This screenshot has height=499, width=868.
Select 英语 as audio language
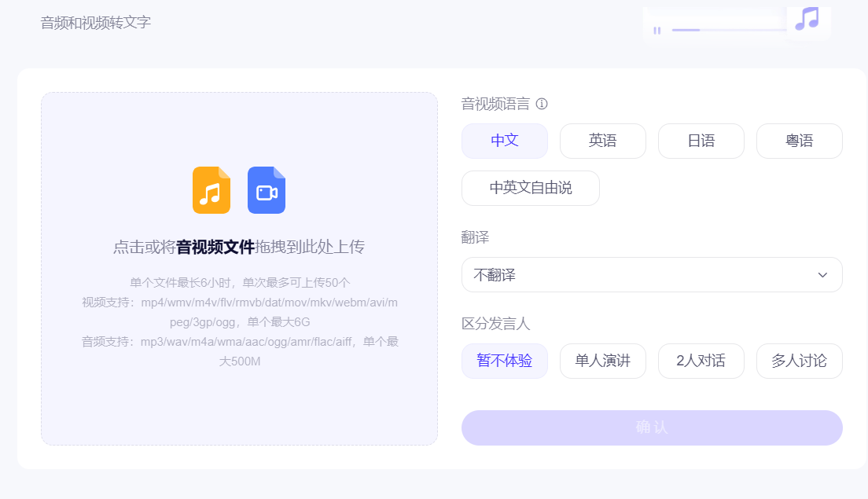(x=602, y=141)
